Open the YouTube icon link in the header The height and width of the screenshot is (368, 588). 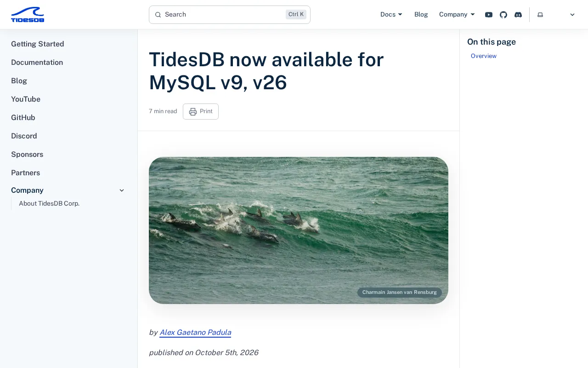[489, 15]
